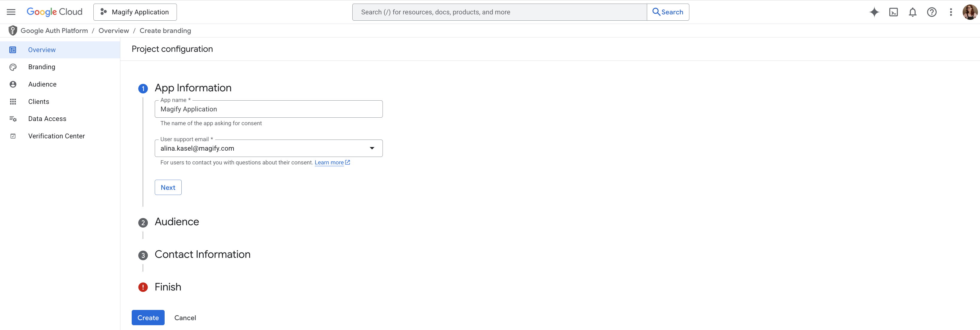Open Verification Center via its checkmark icon
Image resolution: width=980 pixels, height=330 pixels.
pyautogui.click(x=13, y=136)
